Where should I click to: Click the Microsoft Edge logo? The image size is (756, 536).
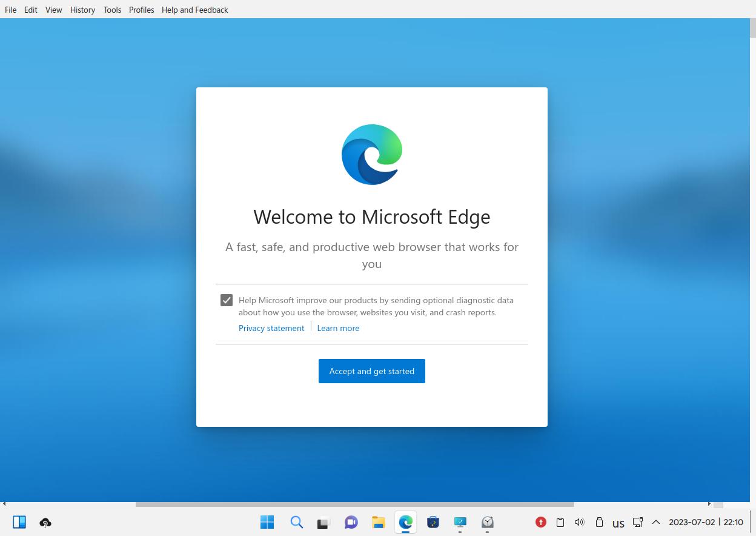[372, 155]
